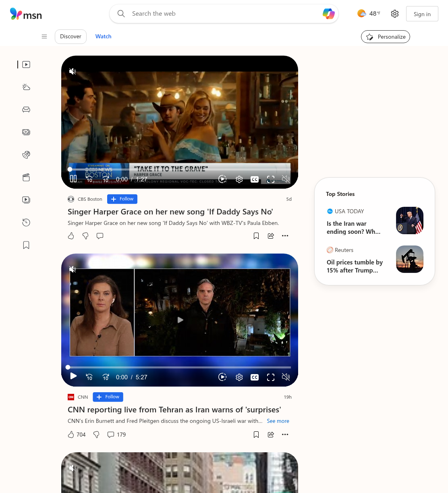Open more options for Harper Grace video

285,236
